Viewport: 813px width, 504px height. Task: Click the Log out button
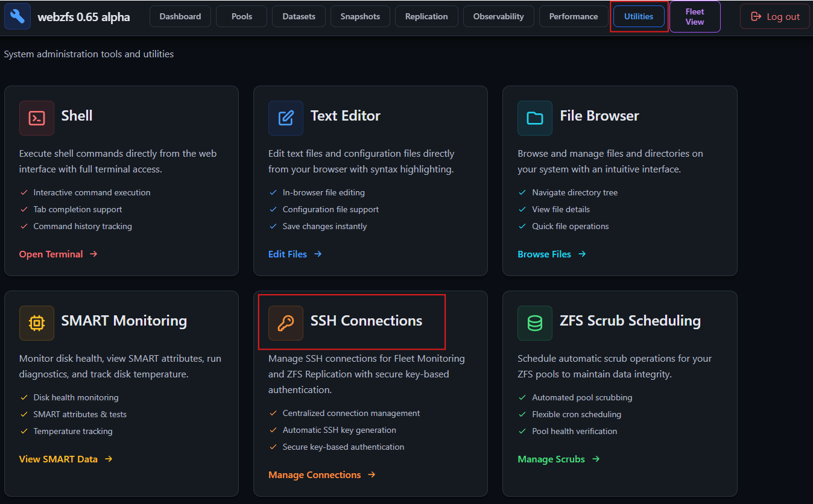[775, 17]
